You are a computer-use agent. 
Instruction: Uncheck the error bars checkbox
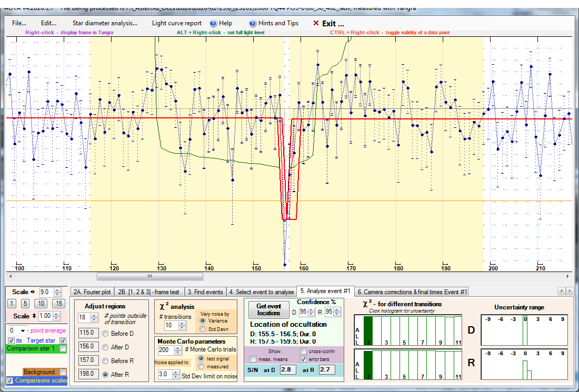pos(305,359)
